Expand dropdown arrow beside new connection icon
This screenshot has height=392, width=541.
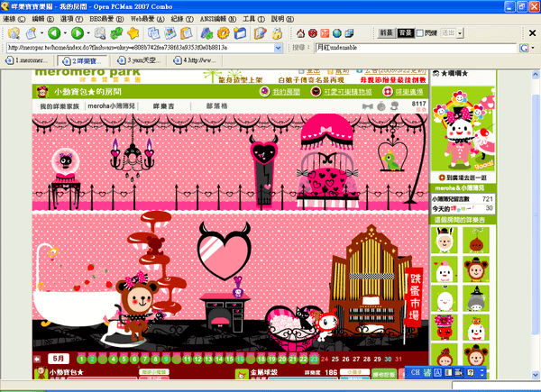(41, 33)
